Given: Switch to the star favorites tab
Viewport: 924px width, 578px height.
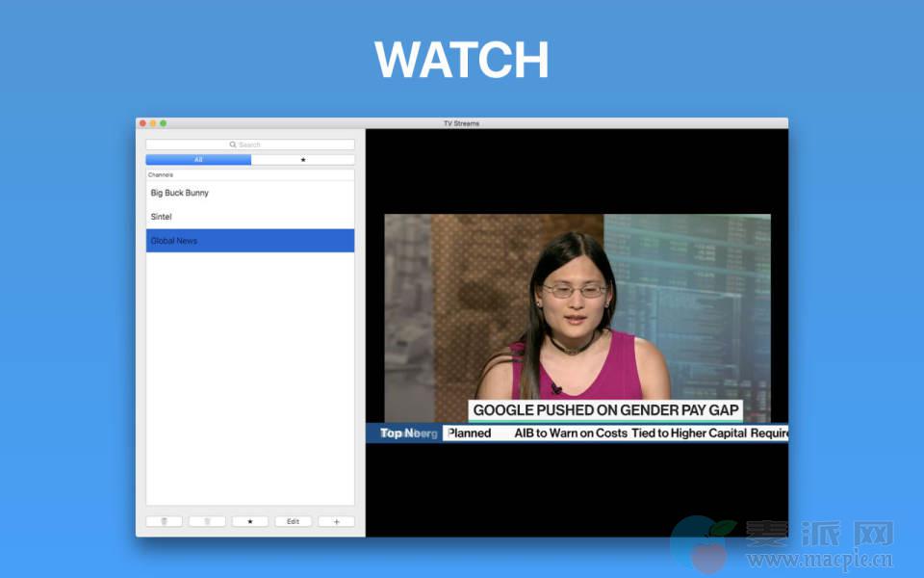Looking at the screenshot, I should point(303,160).
